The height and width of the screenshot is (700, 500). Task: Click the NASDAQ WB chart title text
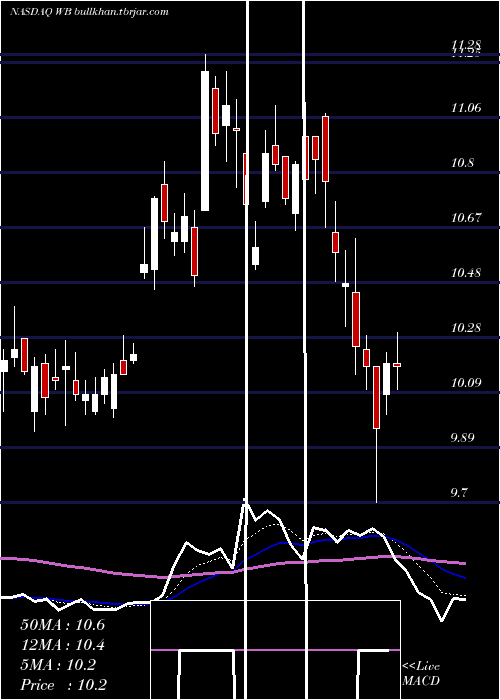(x=89, y=12)
